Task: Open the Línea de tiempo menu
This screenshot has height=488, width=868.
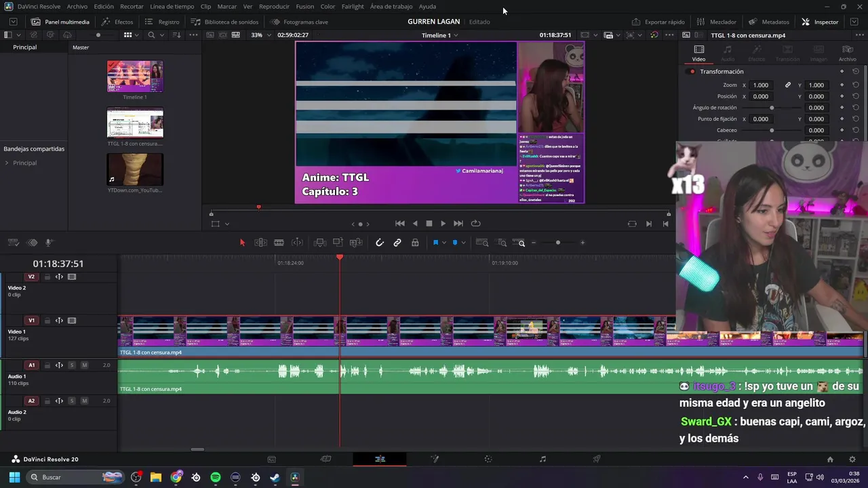Action: 172,6
